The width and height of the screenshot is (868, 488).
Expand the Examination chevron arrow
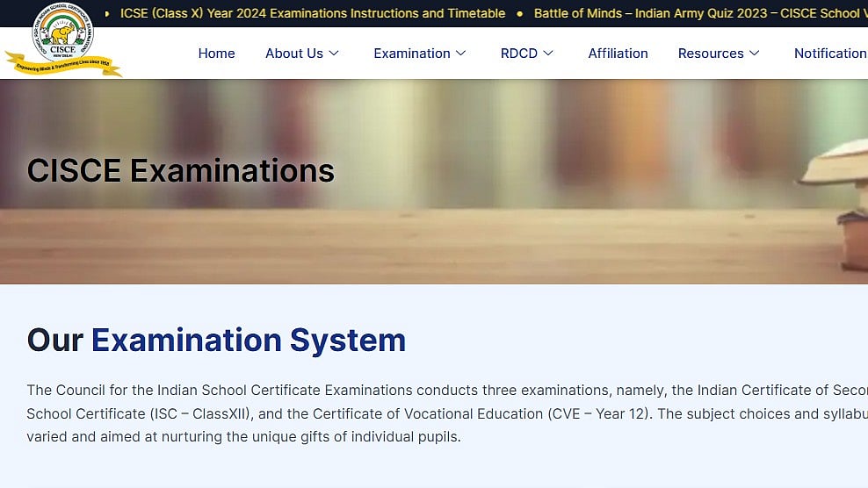[x=460, y=54]
